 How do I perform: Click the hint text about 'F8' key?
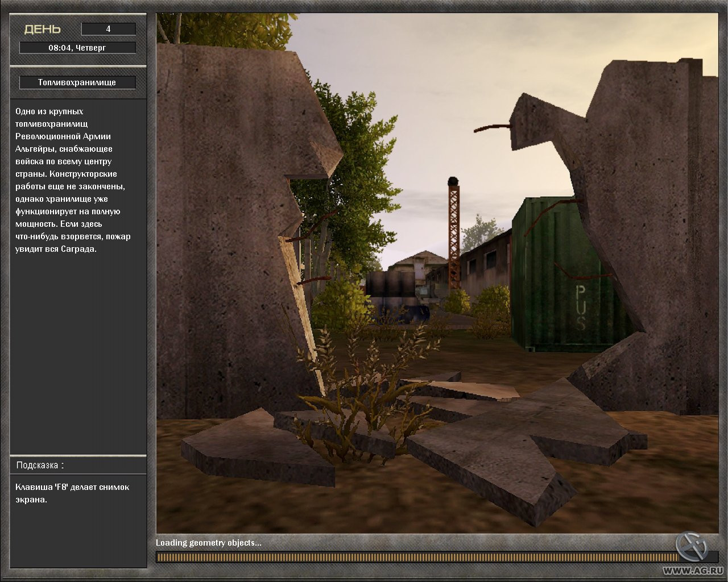click(72, 493)
